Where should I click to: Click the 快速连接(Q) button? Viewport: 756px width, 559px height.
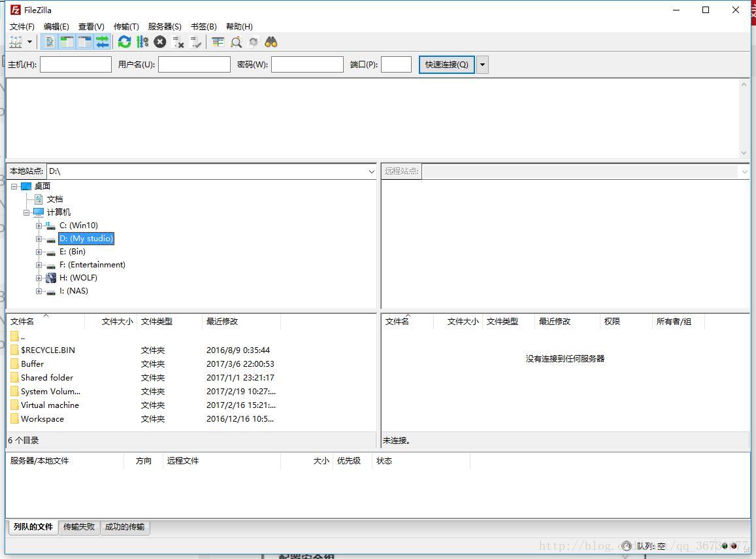tap(446, 65)
